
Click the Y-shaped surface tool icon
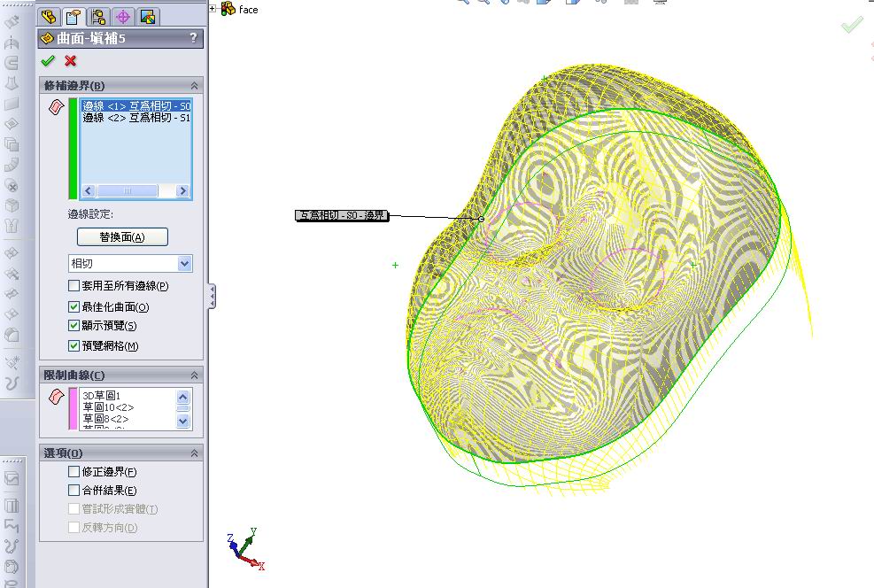(12, 226)
